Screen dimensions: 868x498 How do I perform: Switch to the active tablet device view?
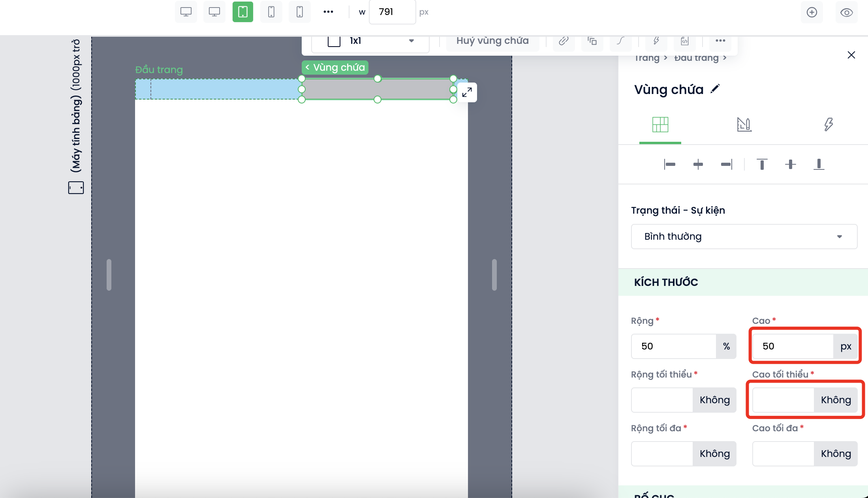point(242,12)
